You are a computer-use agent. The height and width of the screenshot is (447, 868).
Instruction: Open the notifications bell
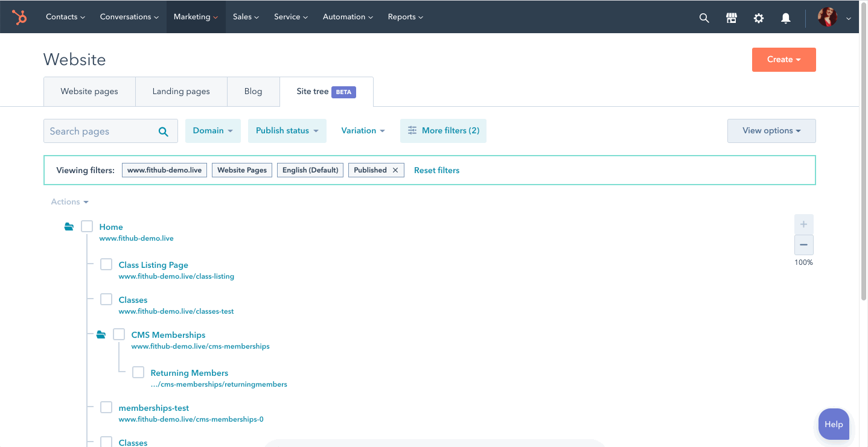coord(786,17)
